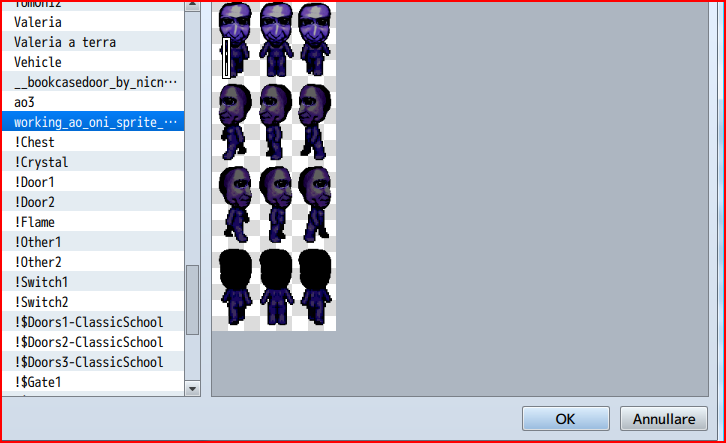Select !$Doors1-ClassicSchool entry

[93, 321]
